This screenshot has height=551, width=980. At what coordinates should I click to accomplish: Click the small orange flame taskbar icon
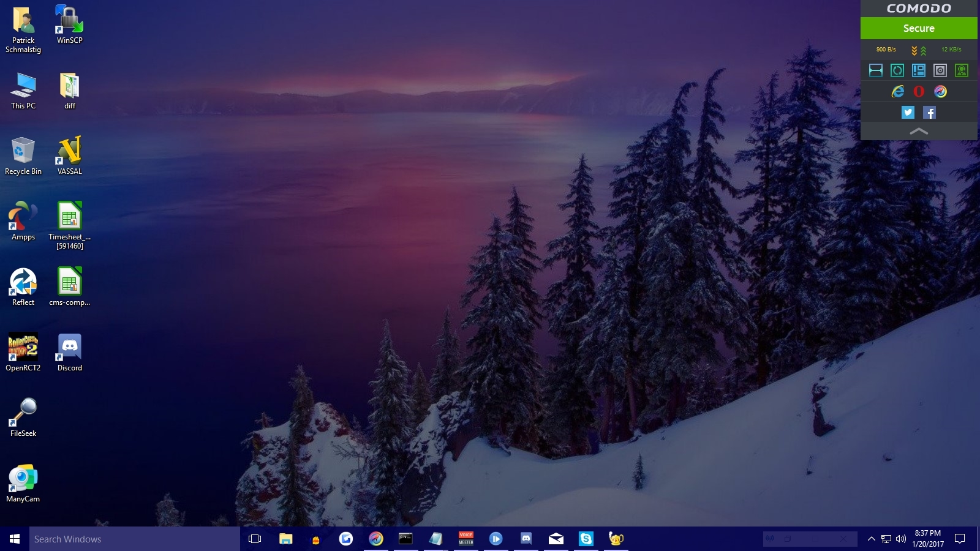click(x=315, y=539)
